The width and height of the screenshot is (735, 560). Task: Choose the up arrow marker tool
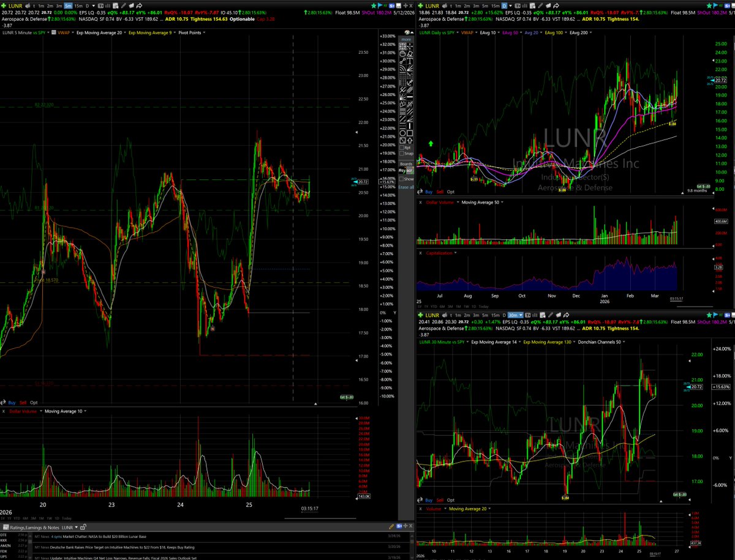(x=410, y=140)
